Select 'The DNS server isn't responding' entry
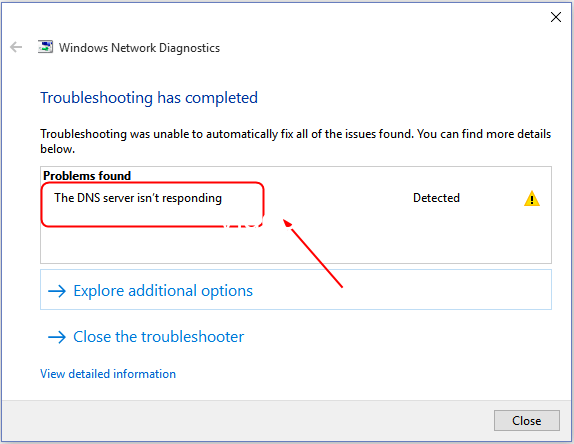The width and height of the screenshot is (574, 444). pos(138,198)
